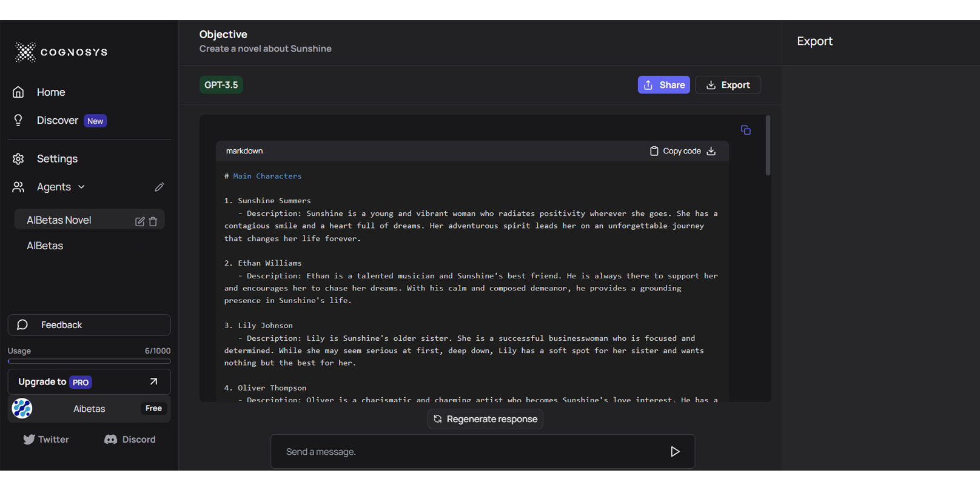Image resolution: width=980 pixels, height=490 pixels.
Task: Click the Home house icon
Action: (x=18, y=92)
